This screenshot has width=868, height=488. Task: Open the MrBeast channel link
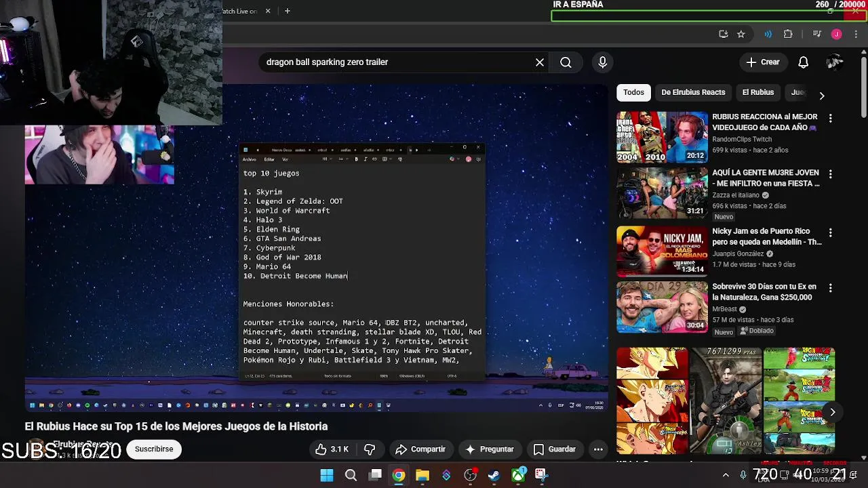click(x=724, y=309)
